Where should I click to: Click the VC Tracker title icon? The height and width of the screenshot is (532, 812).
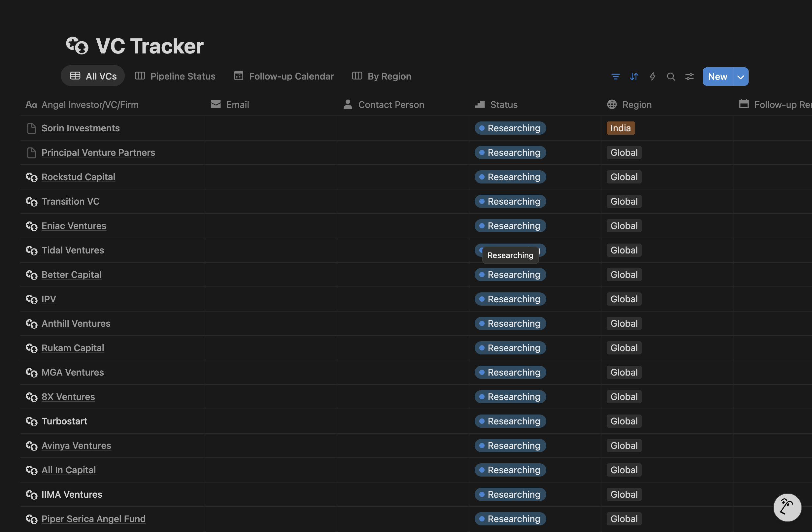pyautogui.click(x=77, y=46)
